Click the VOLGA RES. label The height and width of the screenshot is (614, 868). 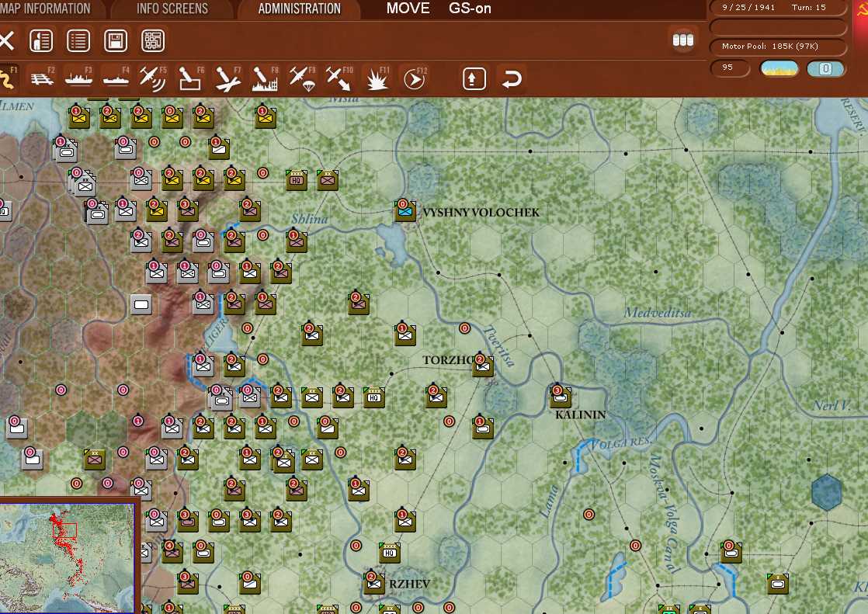click(621, 442)
